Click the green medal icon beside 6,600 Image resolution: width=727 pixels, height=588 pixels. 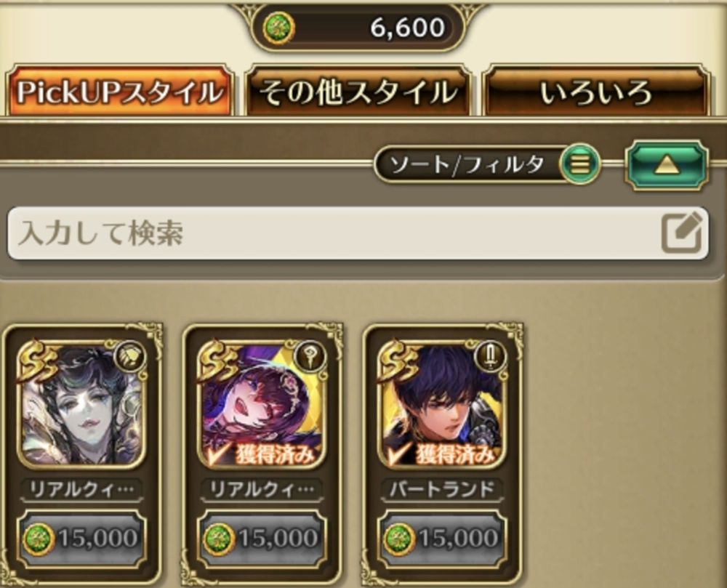[278, 28]
